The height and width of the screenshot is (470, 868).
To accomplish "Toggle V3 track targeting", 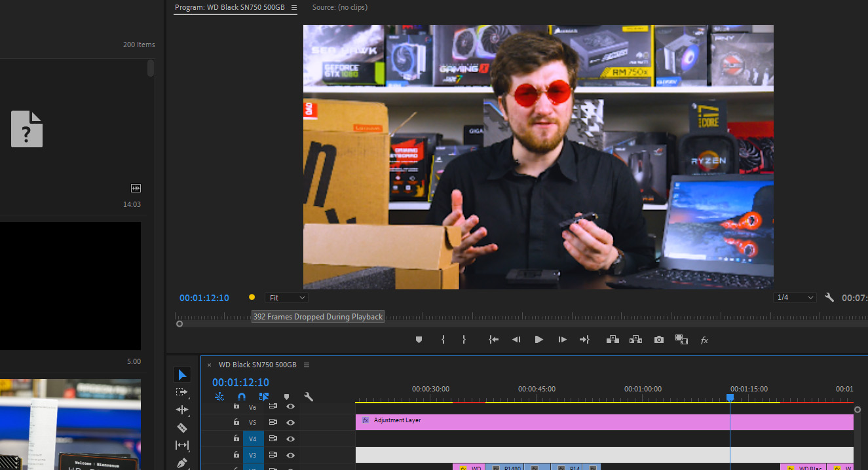I will click(253, 454).
